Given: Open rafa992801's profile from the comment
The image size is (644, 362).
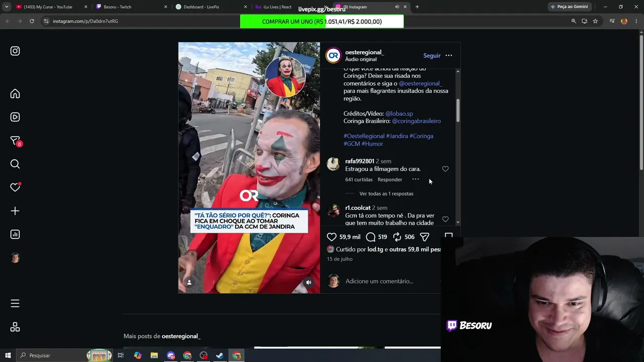Looking at the screenshot, I should click(360, 161).
